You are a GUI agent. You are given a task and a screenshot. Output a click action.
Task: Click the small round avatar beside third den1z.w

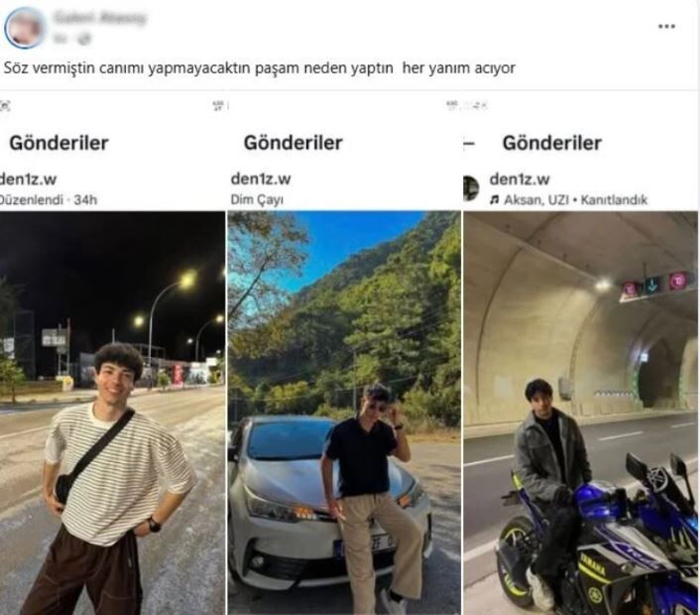[x=471, y=188]
